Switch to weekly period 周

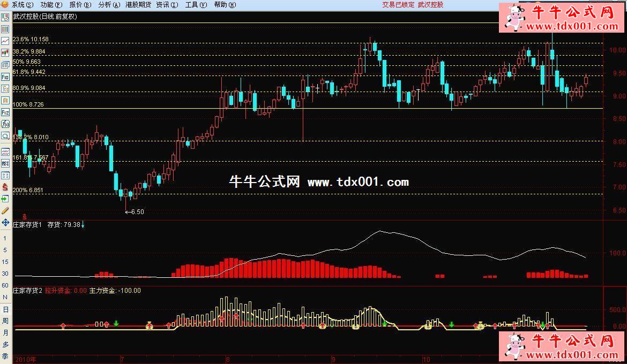[5, 321]
